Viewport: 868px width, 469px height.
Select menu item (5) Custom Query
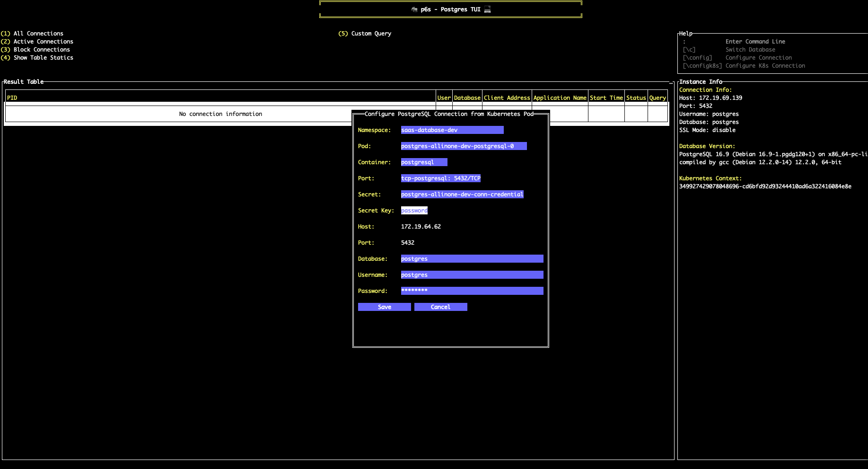point(365,34)
